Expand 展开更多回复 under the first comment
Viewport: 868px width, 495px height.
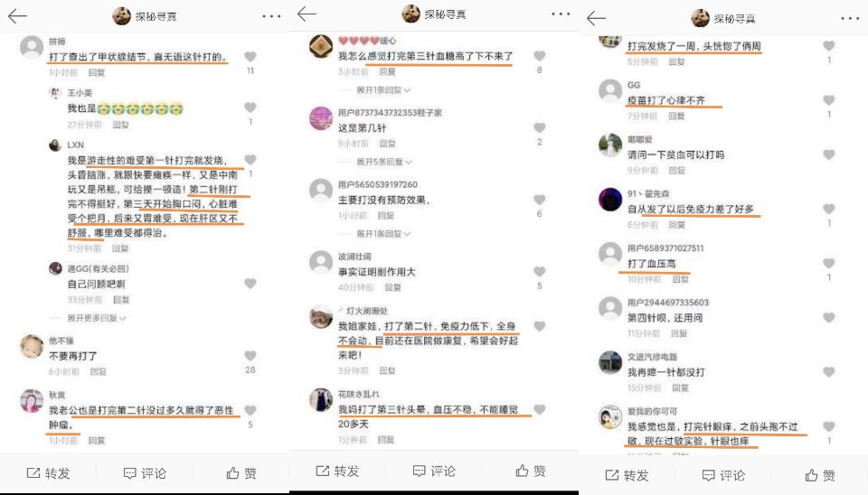[97, 318]
